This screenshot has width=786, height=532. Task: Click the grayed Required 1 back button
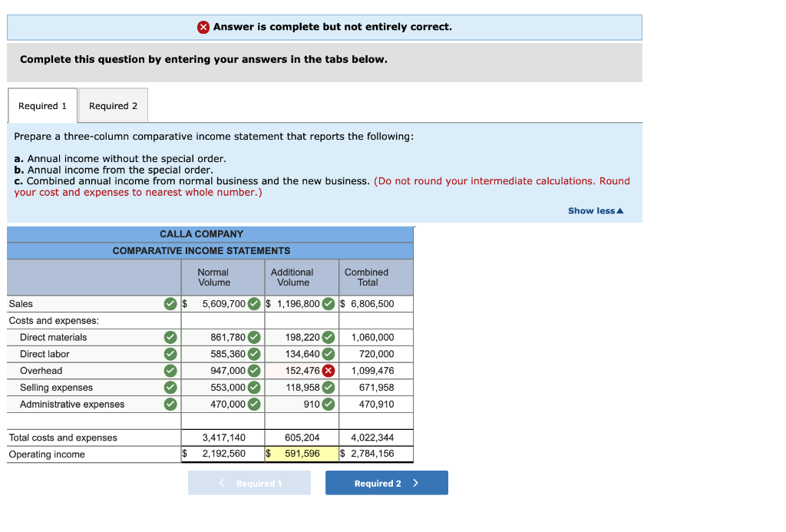point(249,483)
